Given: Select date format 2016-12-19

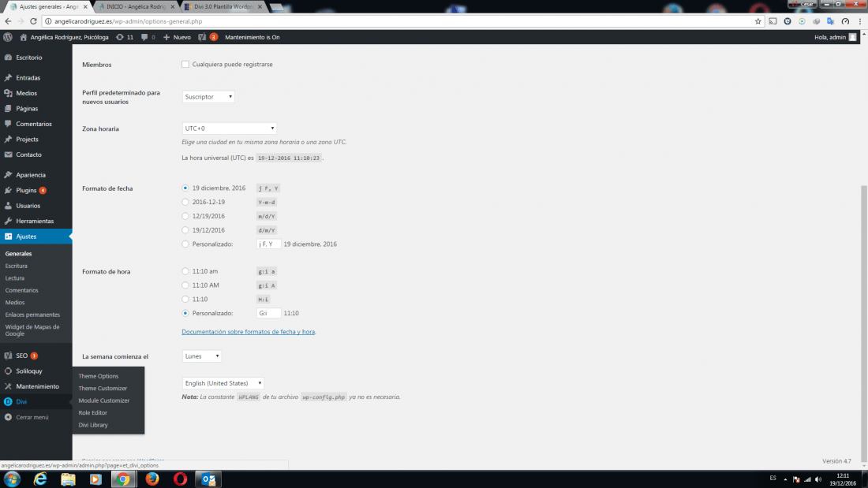Looking at the screenshot, I should pyautogui.click(x=185, y=202).
